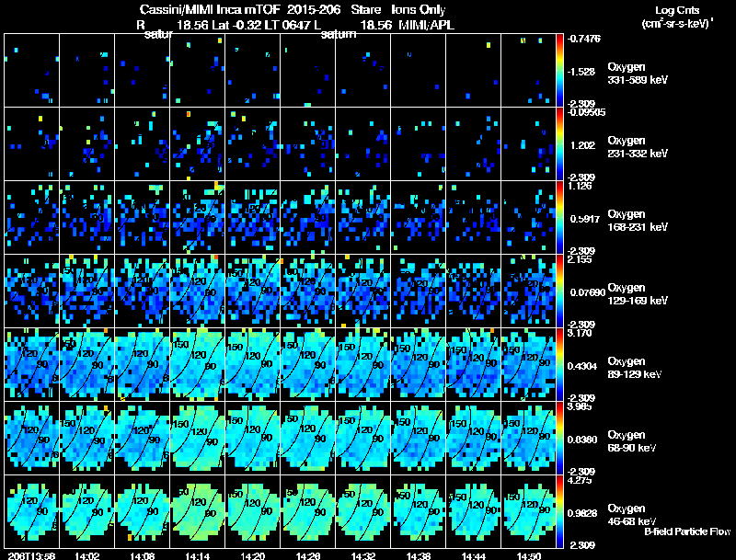This screenshot has height=560, width=736.
Task: Select the 'Oxygen 168-231 keV' row label
Action: click(638, 221)
